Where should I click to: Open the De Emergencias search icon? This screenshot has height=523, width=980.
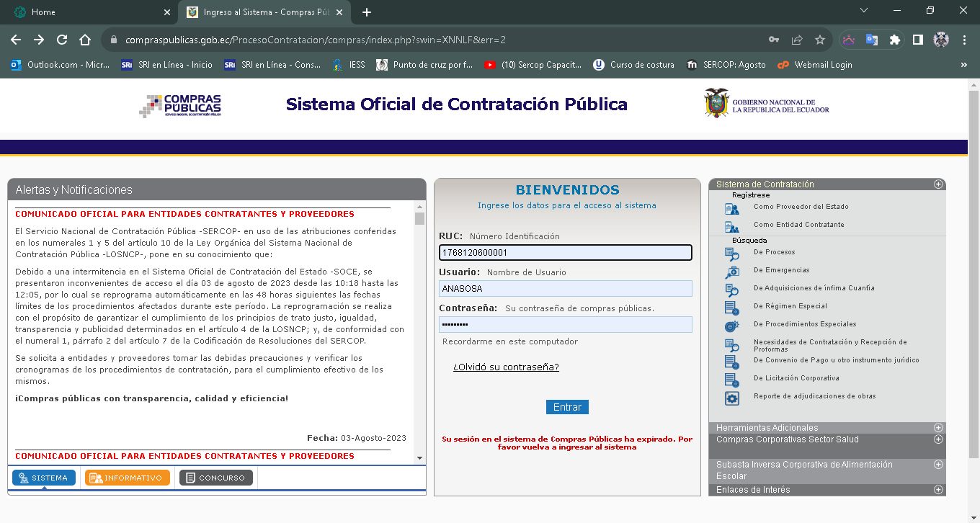click(731, 272)
